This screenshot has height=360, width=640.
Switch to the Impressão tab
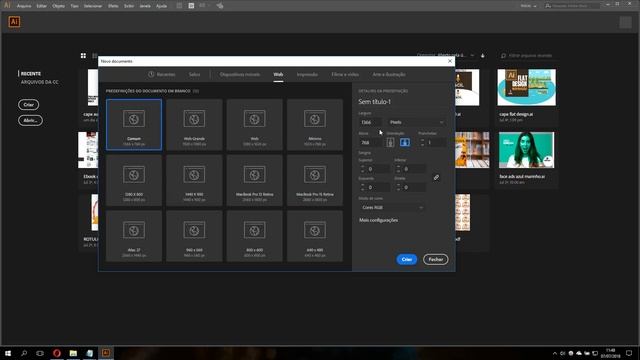coord(307,74)
